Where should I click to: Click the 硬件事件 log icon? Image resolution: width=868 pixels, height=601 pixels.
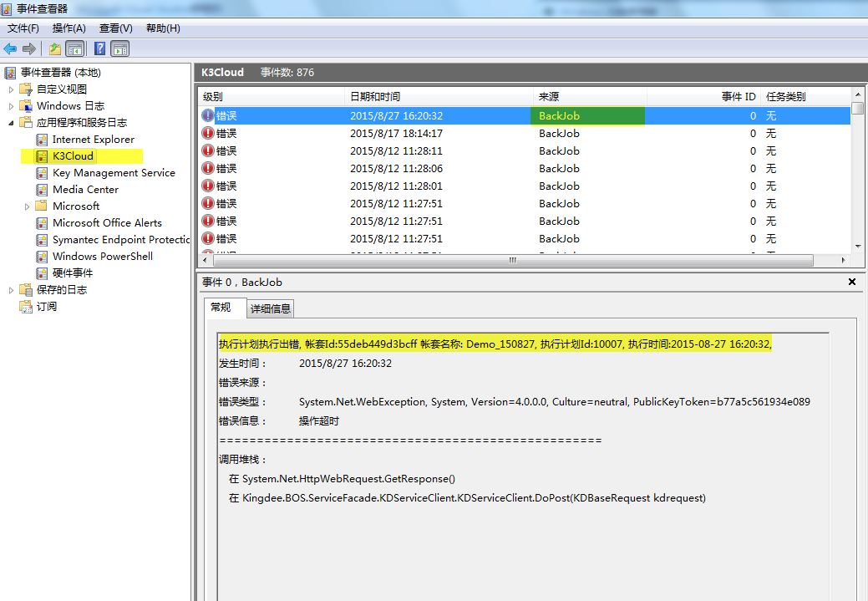42,273
